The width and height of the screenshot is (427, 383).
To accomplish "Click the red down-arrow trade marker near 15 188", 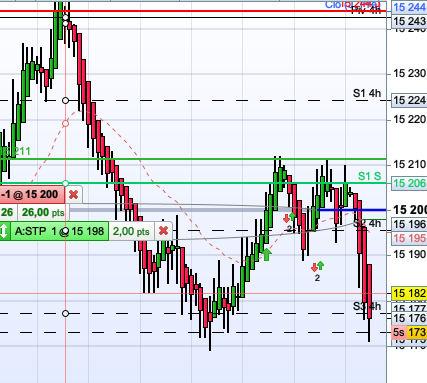I will 314,267.
